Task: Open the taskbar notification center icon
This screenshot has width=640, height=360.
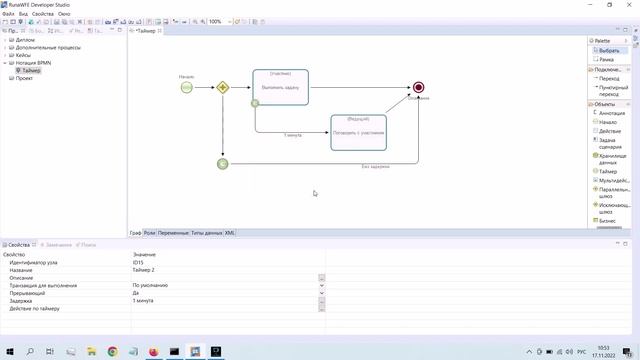Action: click(627, 351)
